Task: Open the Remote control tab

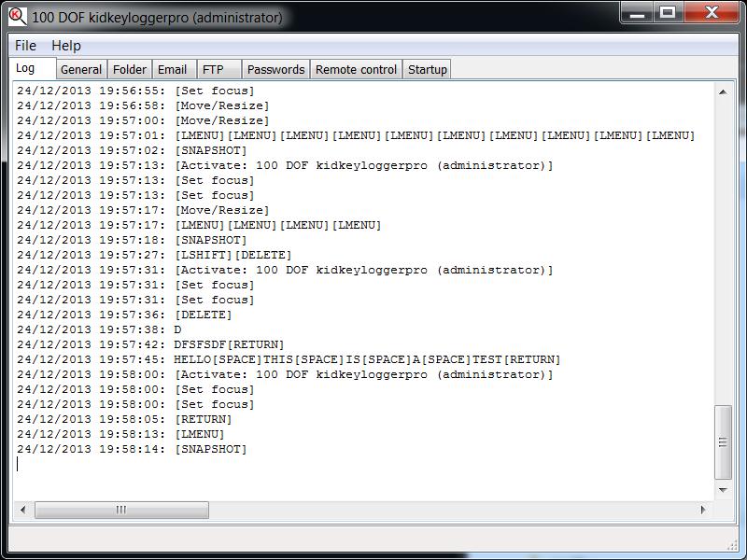Action: click(x=356, y=69)
